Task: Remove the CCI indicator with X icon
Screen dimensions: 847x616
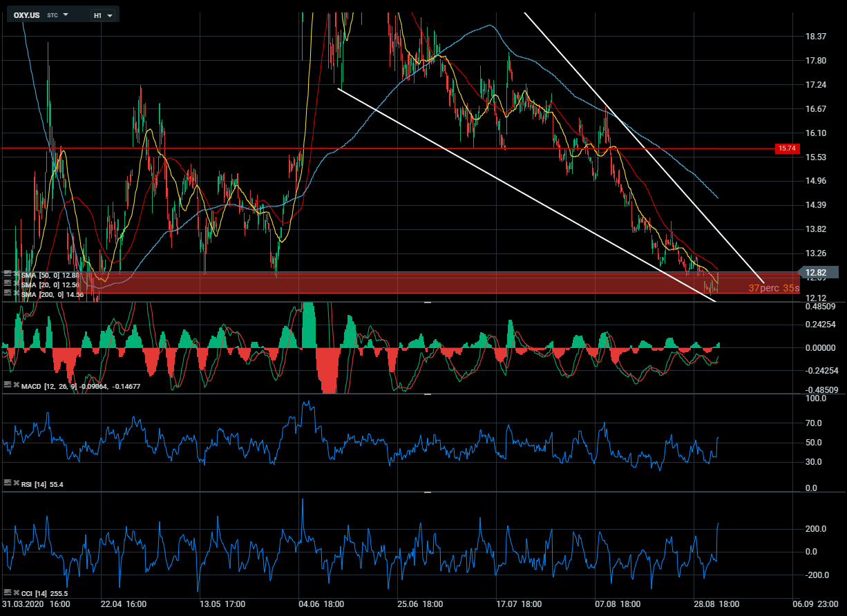Action: click(15, 593)
